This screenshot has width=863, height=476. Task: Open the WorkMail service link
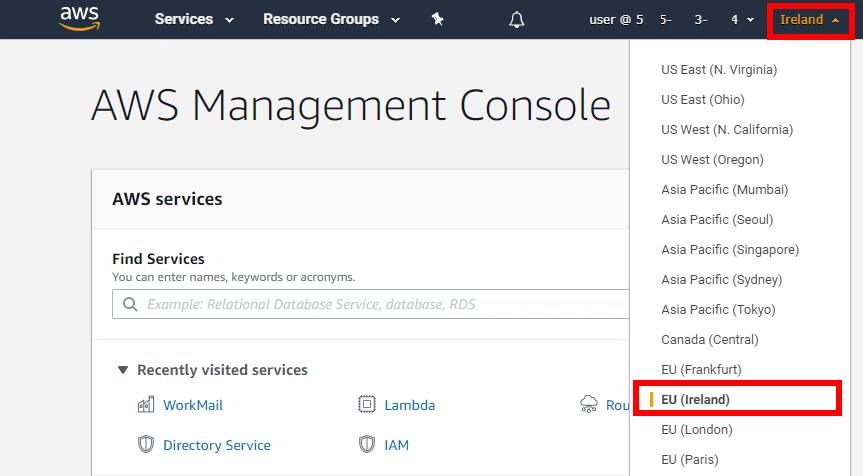tap(193, 405)
